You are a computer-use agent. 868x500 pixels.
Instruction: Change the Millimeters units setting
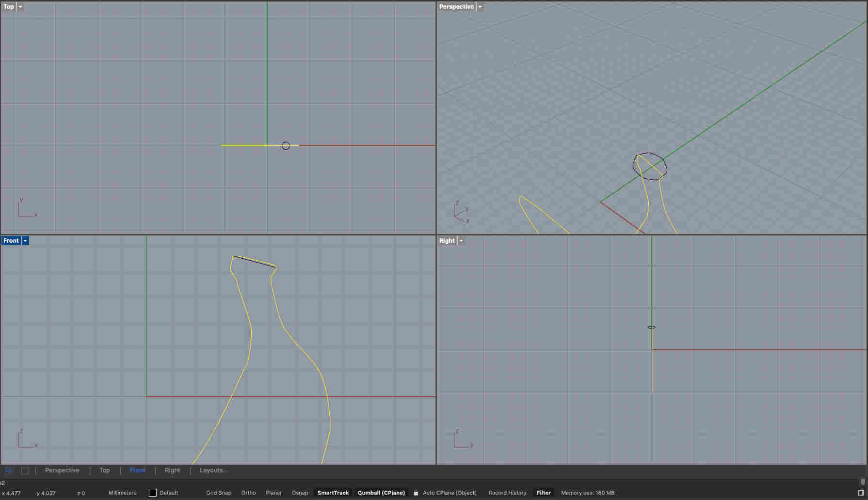point(123,493)
